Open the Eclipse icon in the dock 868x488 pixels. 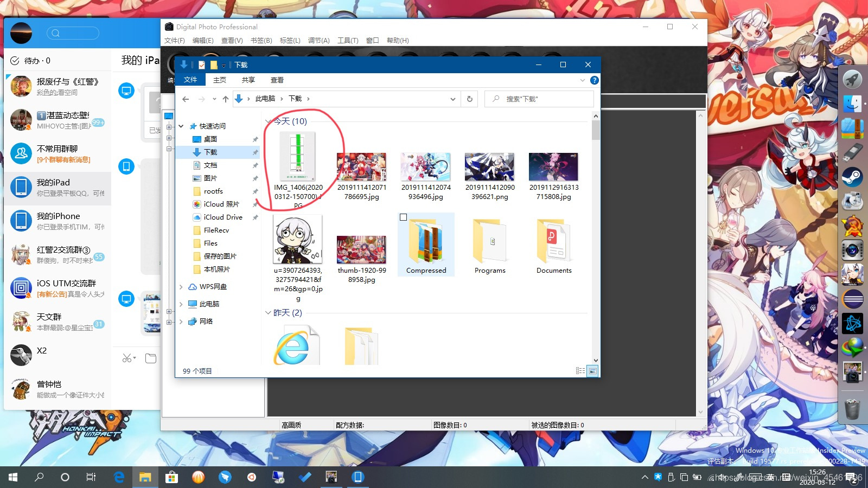coord(852,299)
